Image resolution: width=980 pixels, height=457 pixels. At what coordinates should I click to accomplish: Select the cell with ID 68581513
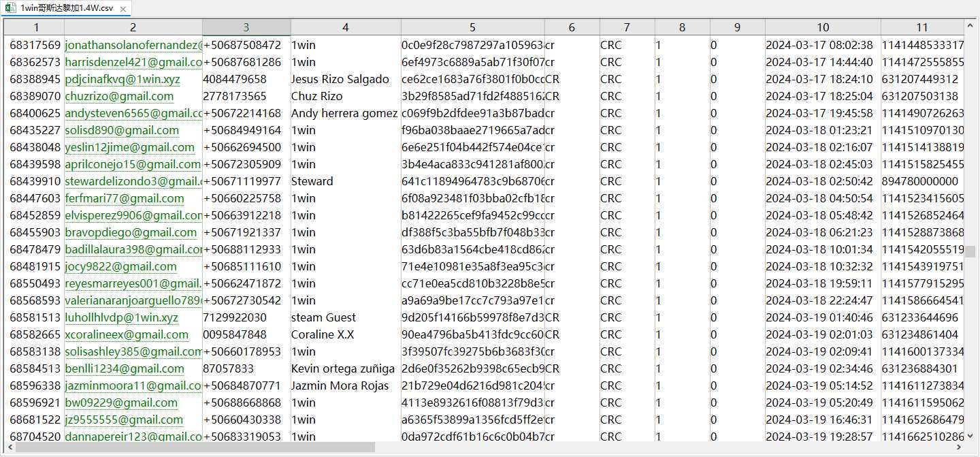click(35, 317)
